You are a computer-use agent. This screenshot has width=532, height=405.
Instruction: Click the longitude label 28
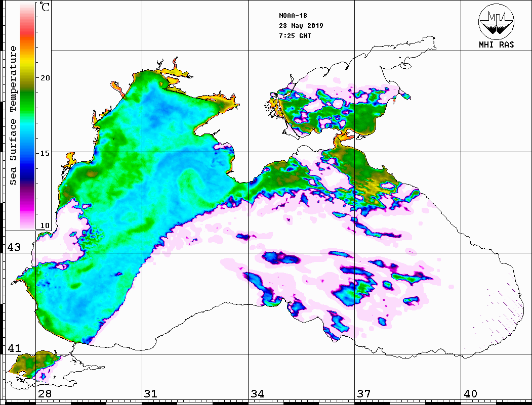coord(45,393)
